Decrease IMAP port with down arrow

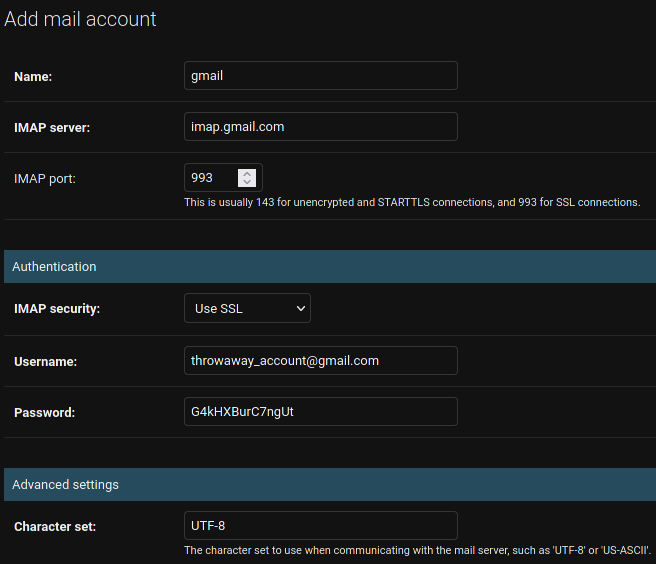click(247, 182)
